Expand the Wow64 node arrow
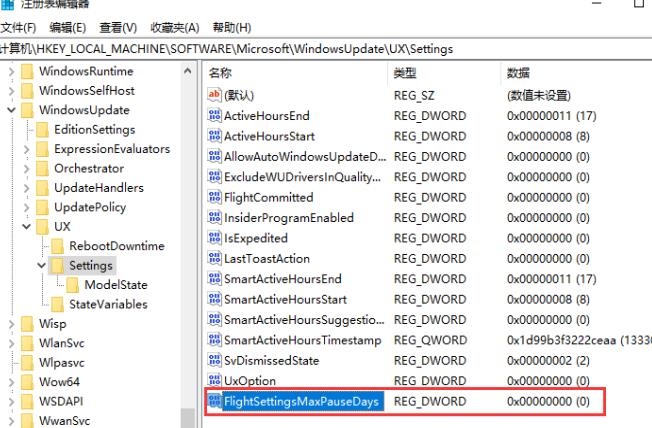Viewport: 652px width, 428px height. [x=11, y=382]
